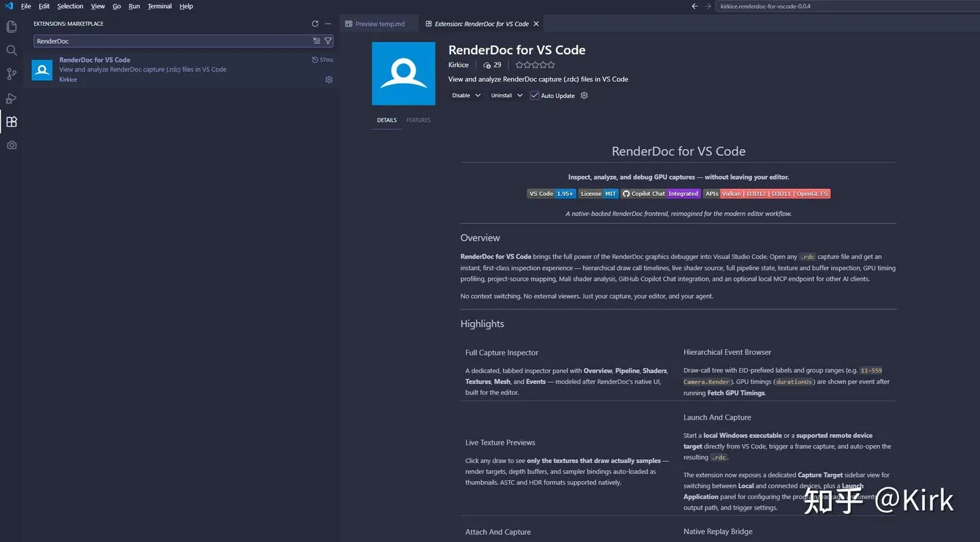Open the View menu

click(98, 6)
